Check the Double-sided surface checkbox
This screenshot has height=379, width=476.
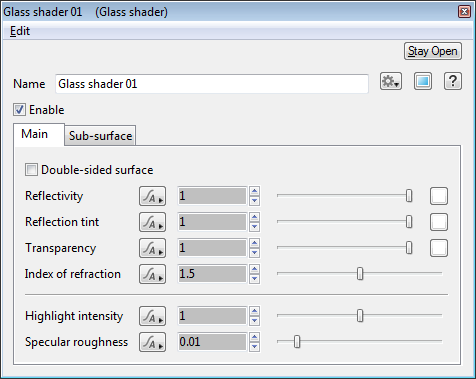pyautogui.click(x=31, y=170)
